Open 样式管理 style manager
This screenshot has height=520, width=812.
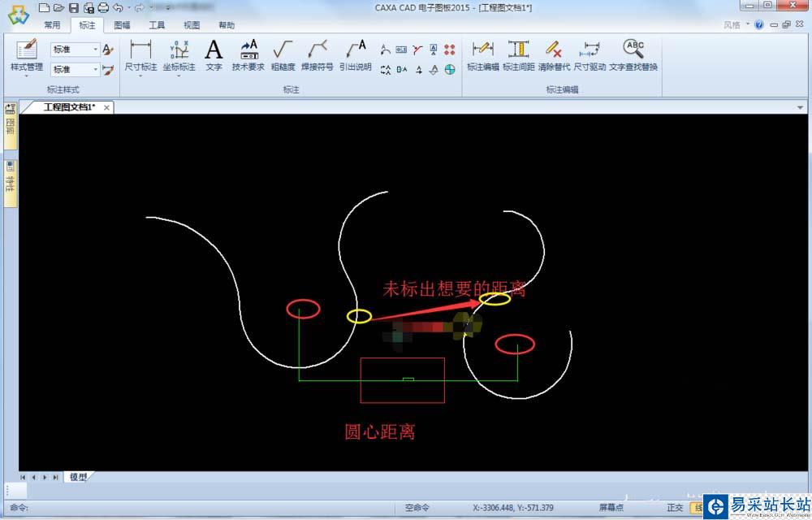click(27, 55)
